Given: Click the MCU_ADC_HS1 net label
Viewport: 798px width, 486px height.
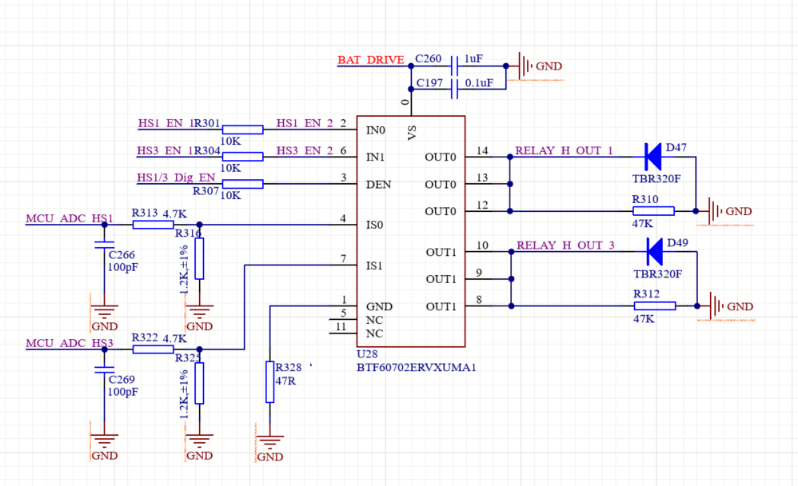Looking at the screenshot, I should [x=70, y=218].
